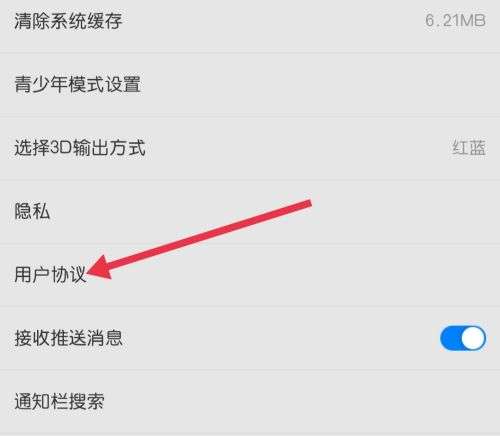Change the 红蓝 3D output value
500x436 pixels.
(x=469, y=147)
